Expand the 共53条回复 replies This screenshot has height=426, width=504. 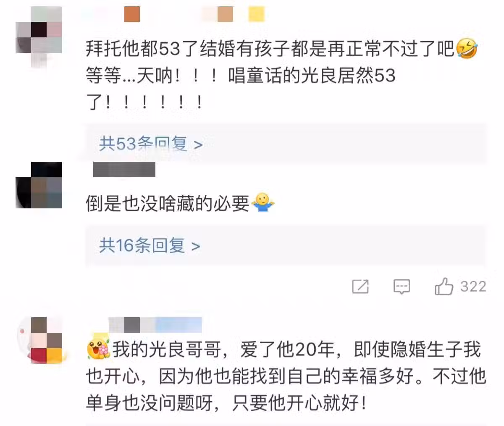[151, 144]
